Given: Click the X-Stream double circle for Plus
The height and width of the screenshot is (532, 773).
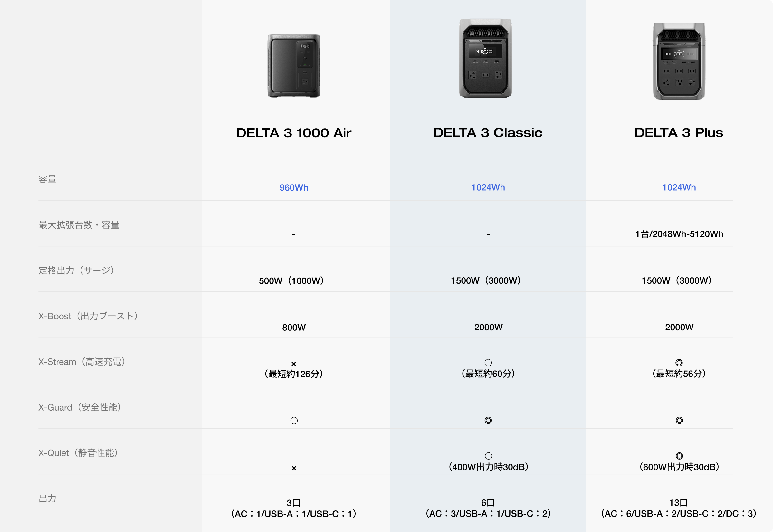Looking at the screenshot, I should tap(679, 362).
